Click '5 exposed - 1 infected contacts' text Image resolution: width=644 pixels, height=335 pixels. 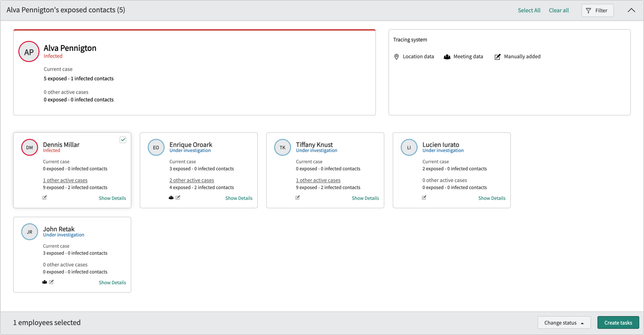[x=79, y=78]
